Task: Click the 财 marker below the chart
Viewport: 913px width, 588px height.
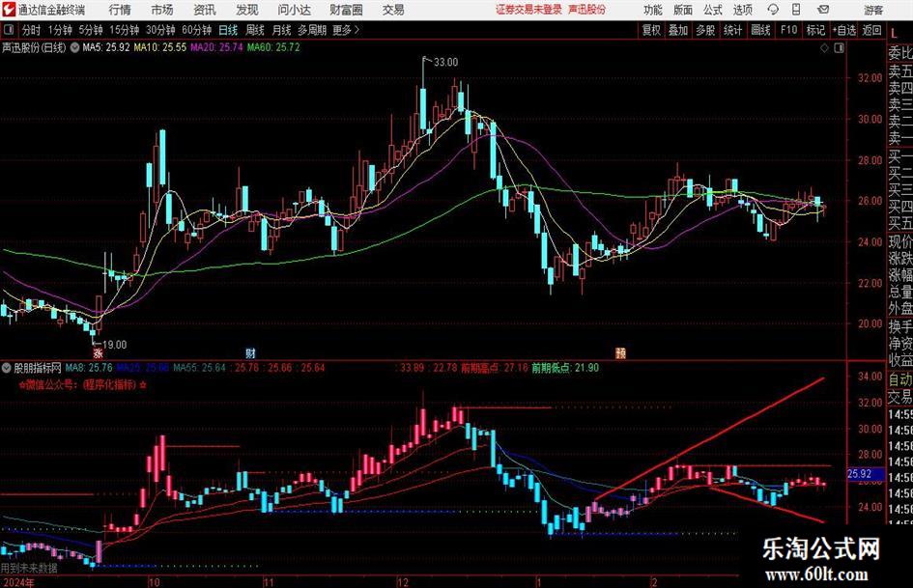Action: (250, 352)
